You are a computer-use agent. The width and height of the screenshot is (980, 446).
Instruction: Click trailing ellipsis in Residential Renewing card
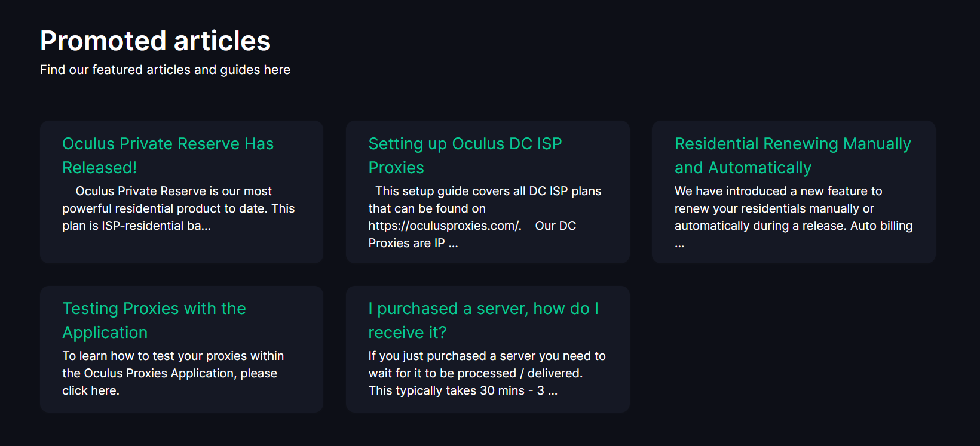679,244
